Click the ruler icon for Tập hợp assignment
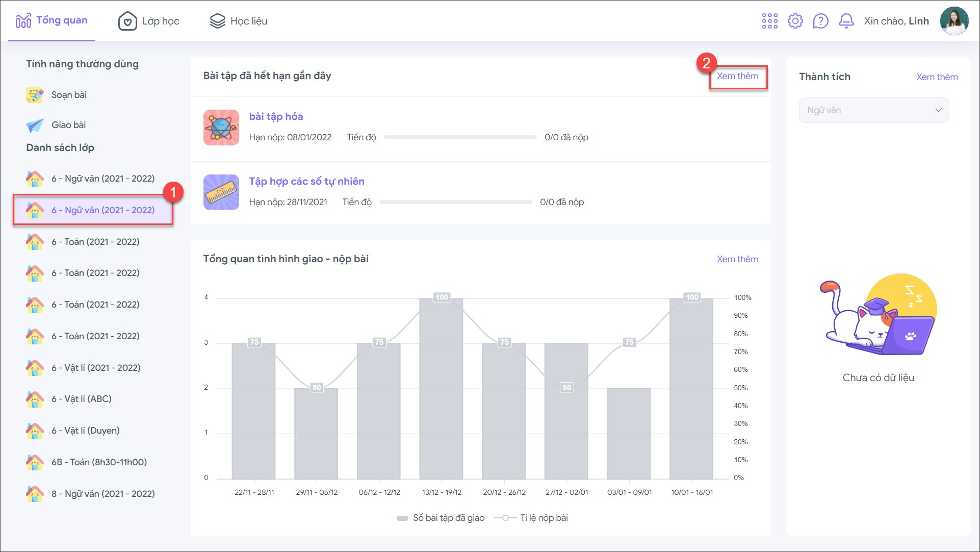The image size is (980, 552). click(x=221, y=192)
